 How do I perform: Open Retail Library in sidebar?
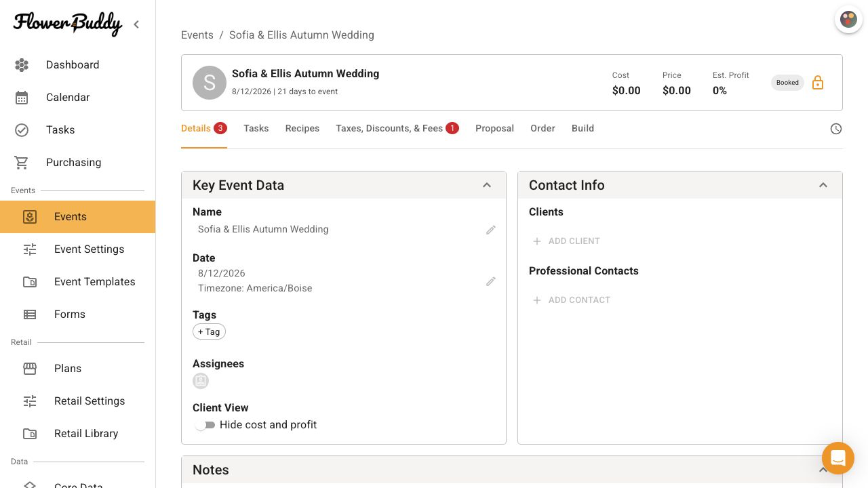(x=77, y=434)
